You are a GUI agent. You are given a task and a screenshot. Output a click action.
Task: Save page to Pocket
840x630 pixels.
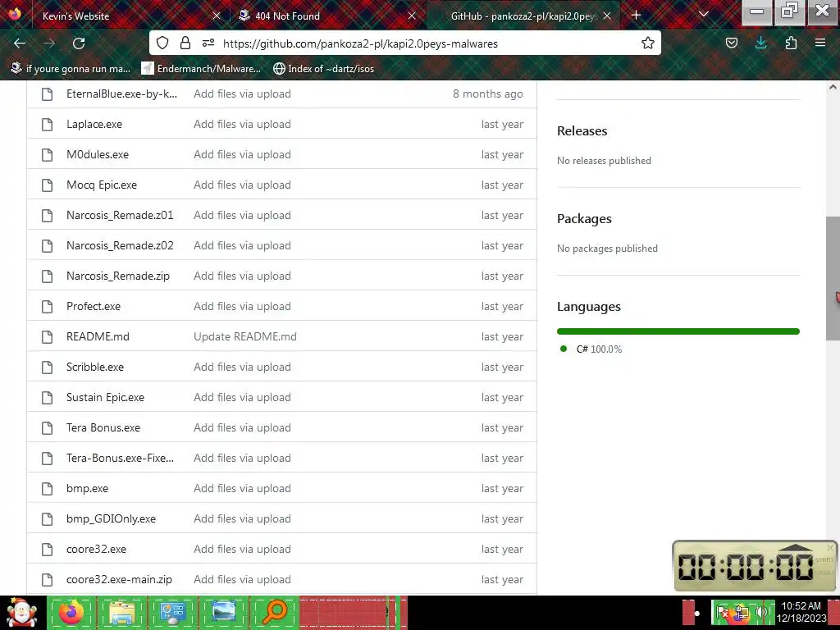[731, 43]
